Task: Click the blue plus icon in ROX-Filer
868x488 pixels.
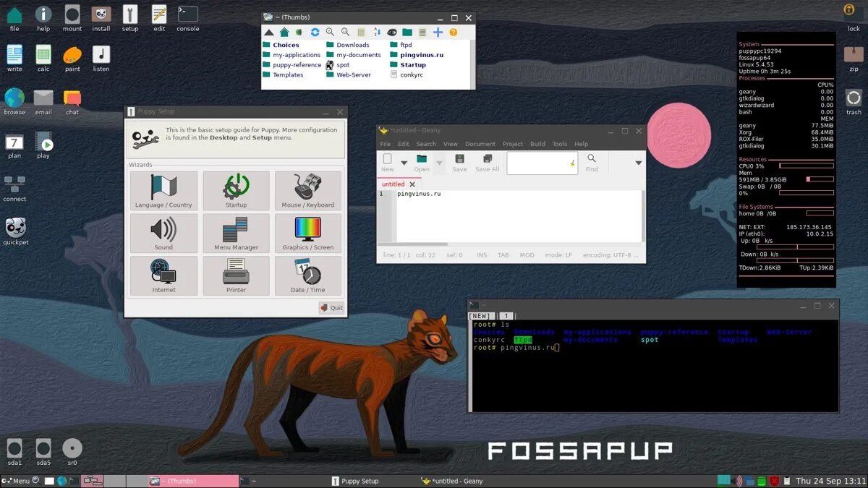Action: coord(438,33)
